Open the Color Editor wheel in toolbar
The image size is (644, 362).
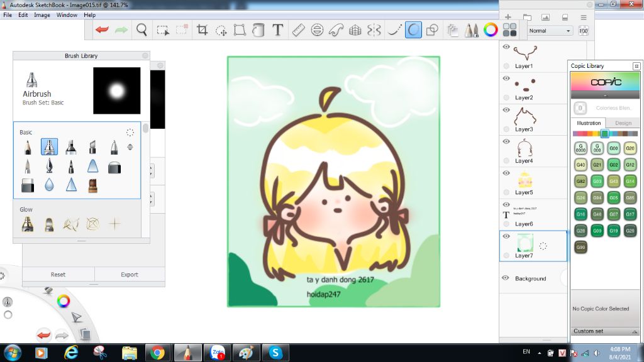pyautogui.click(x=491, y=30)
